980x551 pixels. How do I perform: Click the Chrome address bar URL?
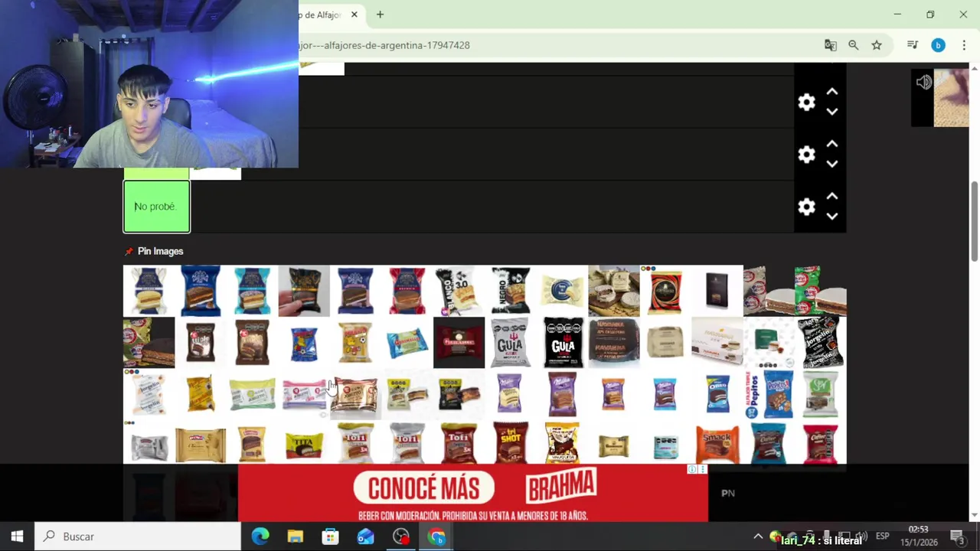(x=384, y=45)
